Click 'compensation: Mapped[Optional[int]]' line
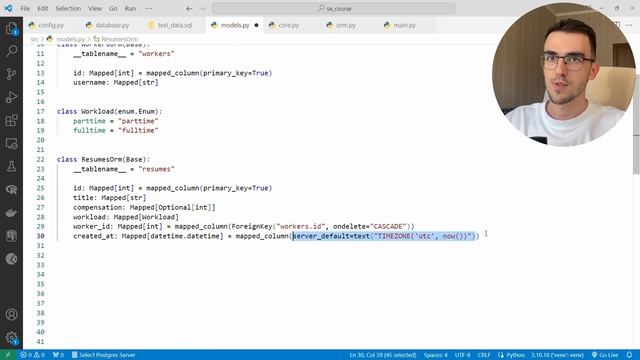Screen dimensions: 640x360 point(144,207)
